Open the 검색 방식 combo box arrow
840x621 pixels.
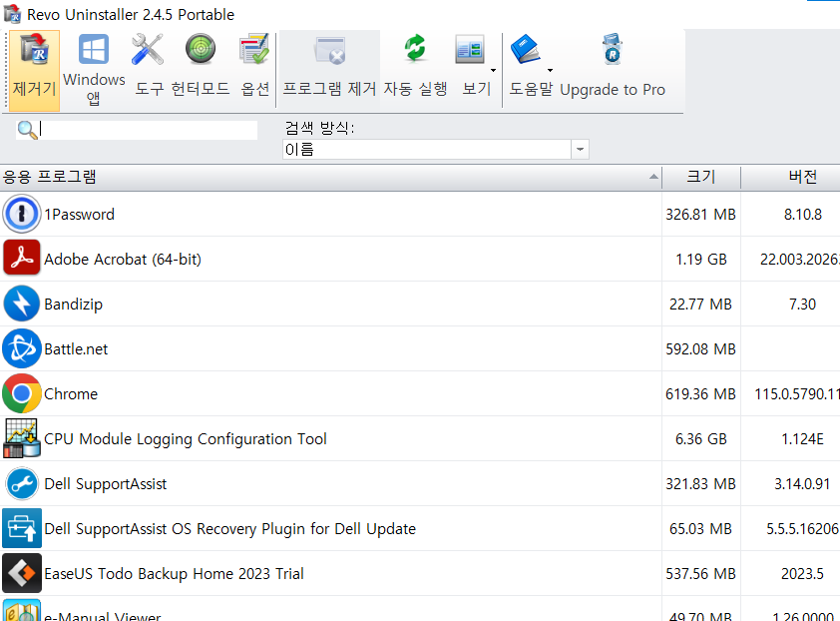[581, 149]
